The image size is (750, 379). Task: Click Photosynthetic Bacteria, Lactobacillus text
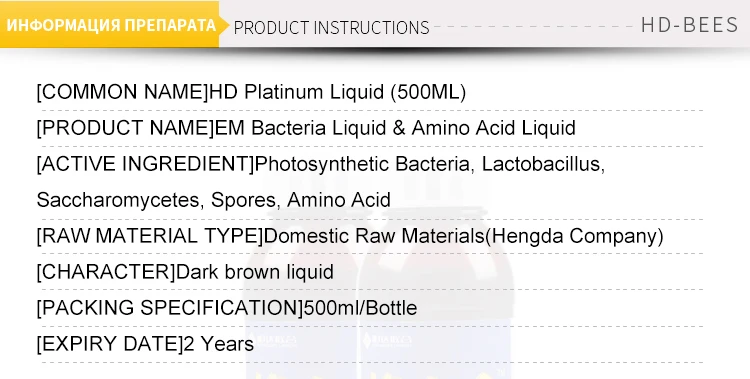[x=430, y=164]
